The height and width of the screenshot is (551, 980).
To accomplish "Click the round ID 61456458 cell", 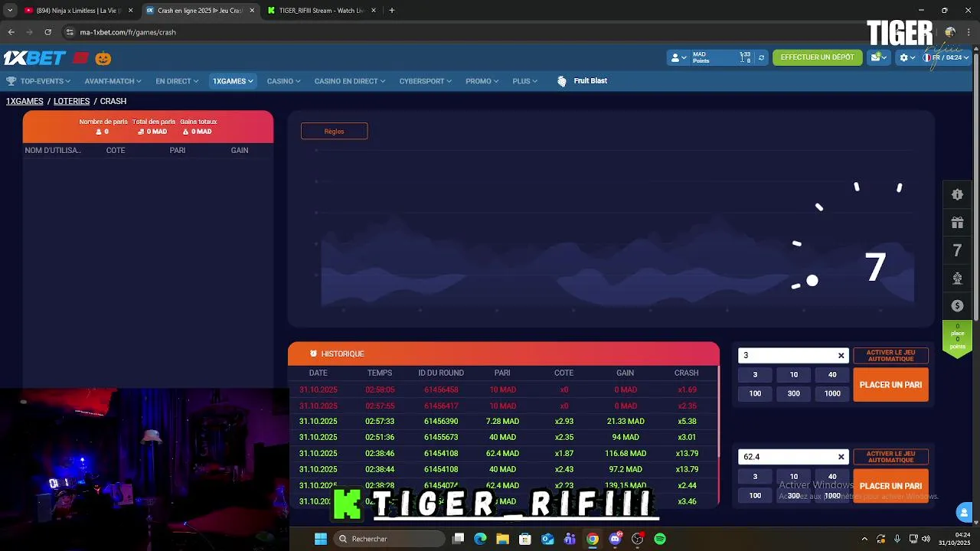I will [x=441, y=390].
